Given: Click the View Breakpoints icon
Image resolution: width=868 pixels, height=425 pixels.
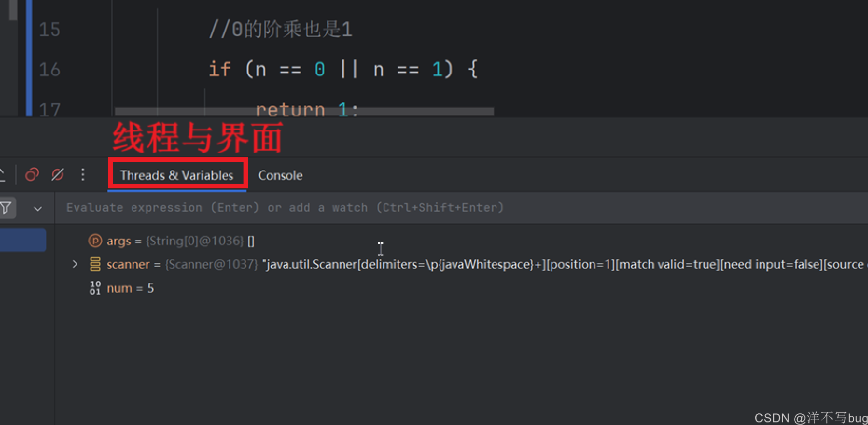Looking at the screenshot, I should (32, 175).
